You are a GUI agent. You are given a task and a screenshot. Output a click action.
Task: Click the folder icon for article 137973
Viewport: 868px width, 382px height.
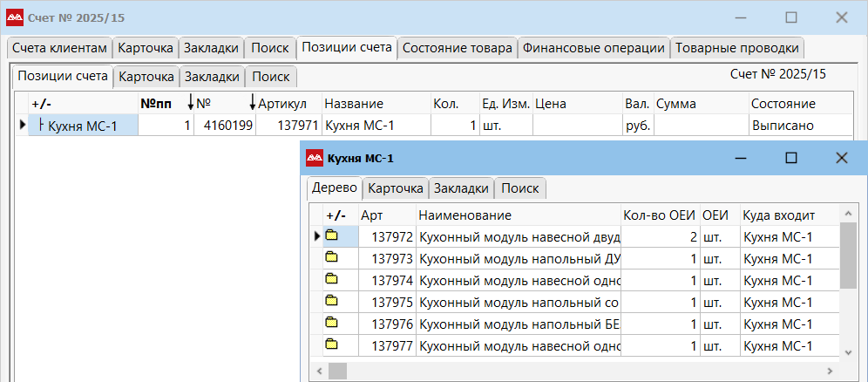coord(331,257)
